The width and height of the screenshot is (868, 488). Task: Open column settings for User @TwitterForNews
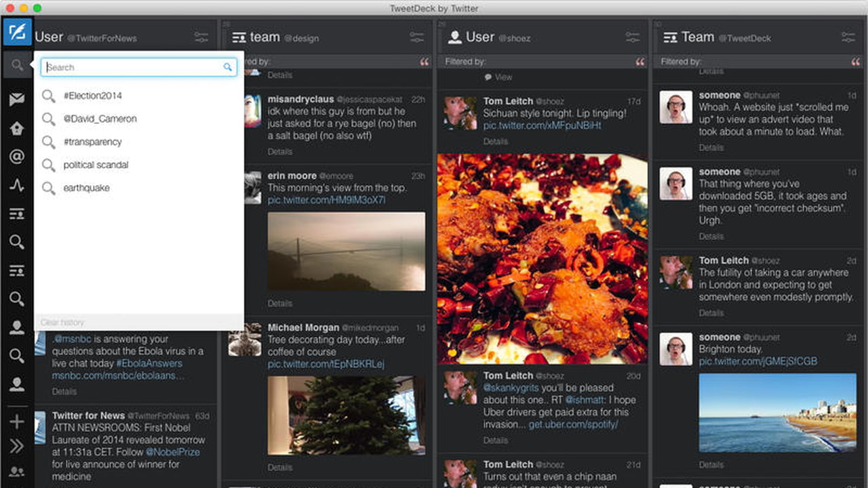coord(201,37)
